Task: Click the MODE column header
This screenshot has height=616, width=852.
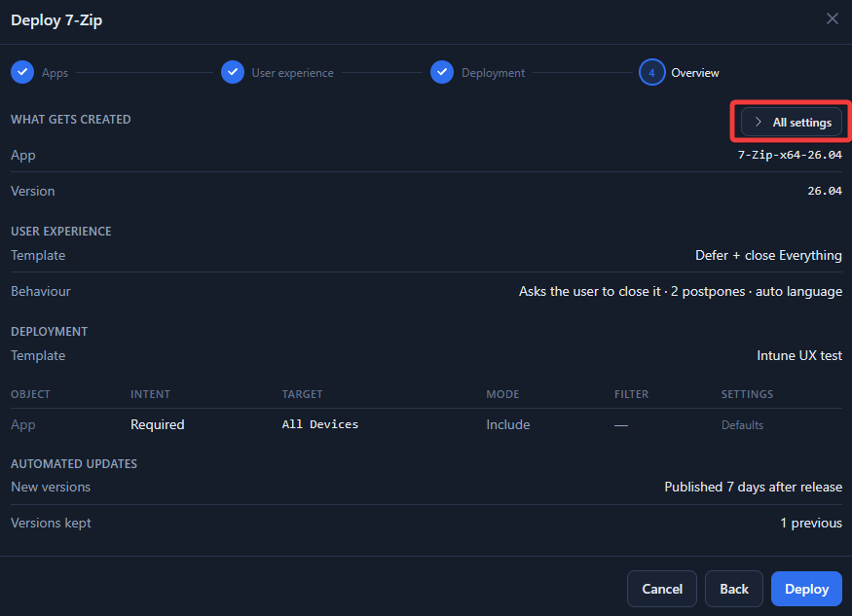Action: point(502,394)
